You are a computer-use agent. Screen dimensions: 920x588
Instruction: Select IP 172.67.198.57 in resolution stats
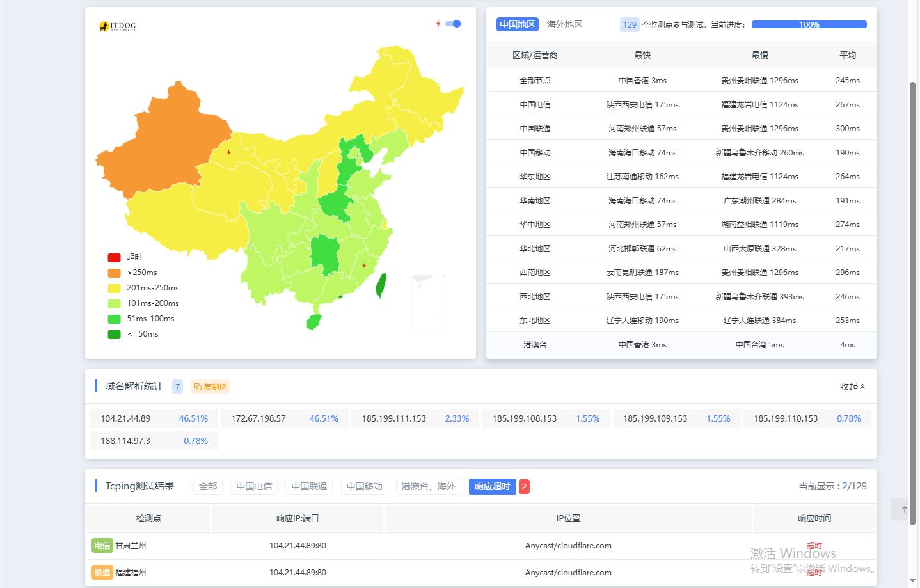click(x=285, y=418)
